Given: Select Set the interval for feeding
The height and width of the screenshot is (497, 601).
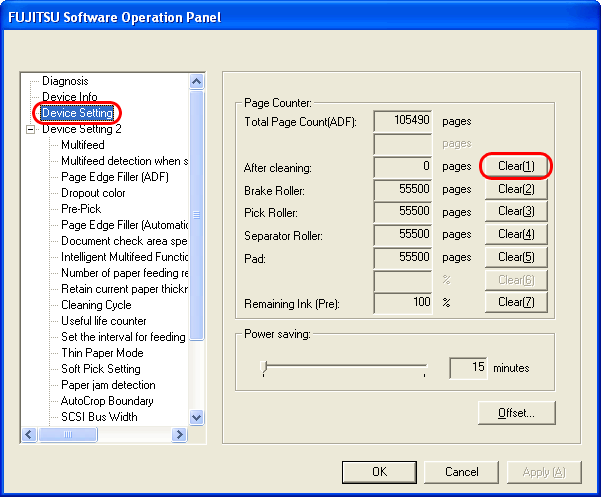Looking at the screenshot, I should click(123, 337).
